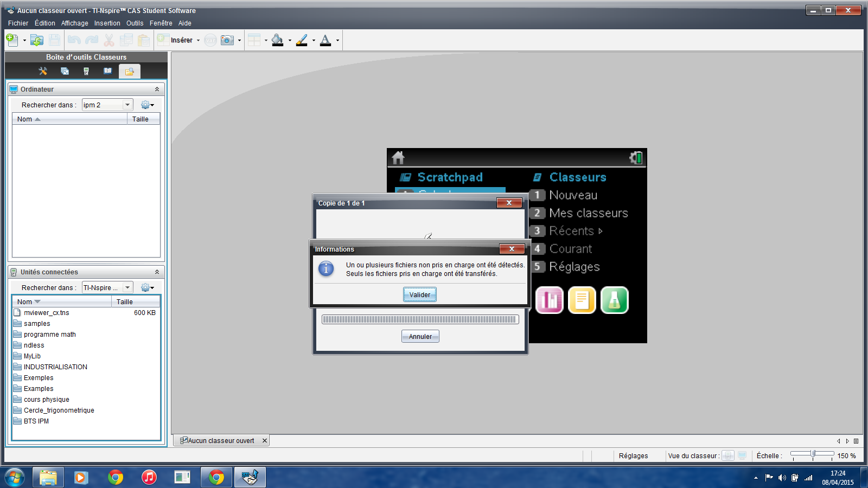Open the New document dropdown arrow
The height and width of the screenshot is (488, 868).
(24, 40)
